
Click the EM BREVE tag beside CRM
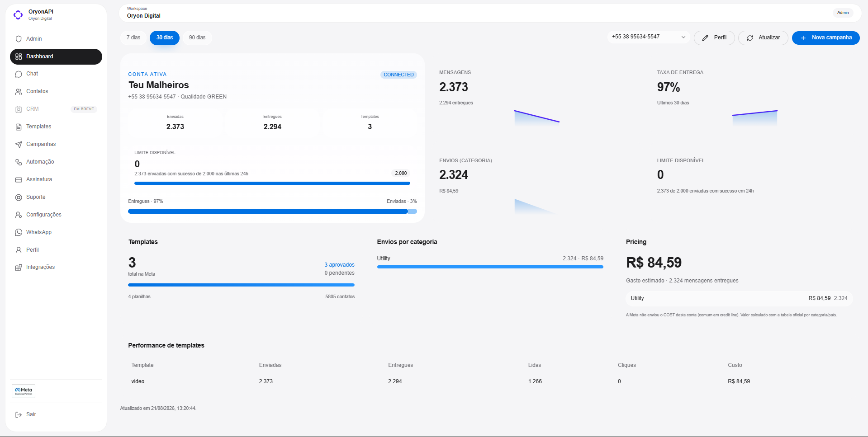[84, 109]
